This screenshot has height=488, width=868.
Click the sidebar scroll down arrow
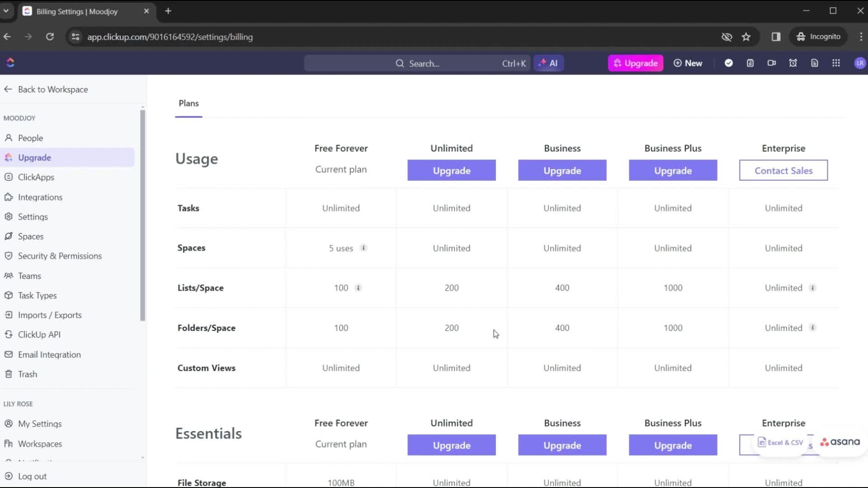(142, 458)
